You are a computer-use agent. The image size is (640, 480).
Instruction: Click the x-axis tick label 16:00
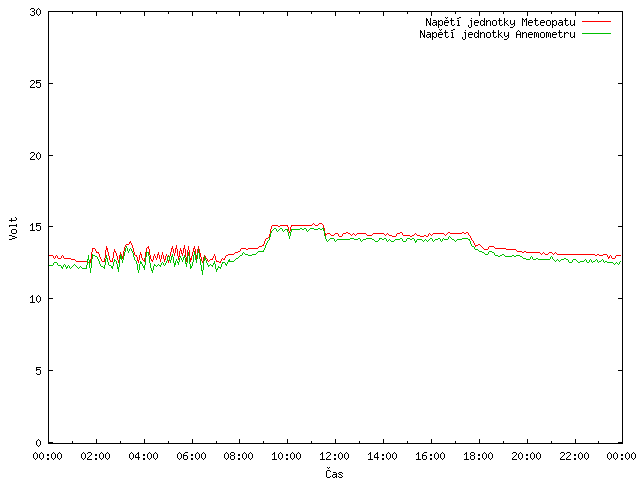(430, 456)
